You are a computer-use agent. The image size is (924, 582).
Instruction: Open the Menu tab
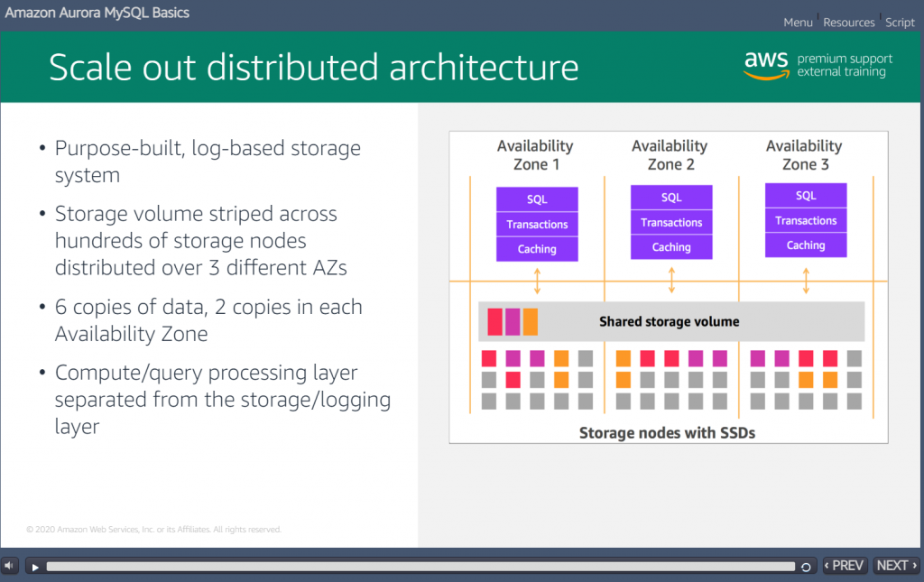[798, 23]
